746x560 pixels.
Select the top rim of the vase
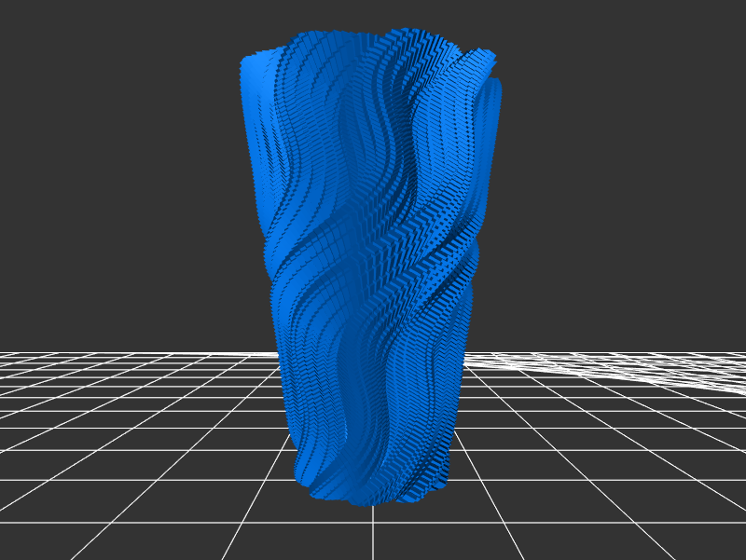click(x=373, y=42)
